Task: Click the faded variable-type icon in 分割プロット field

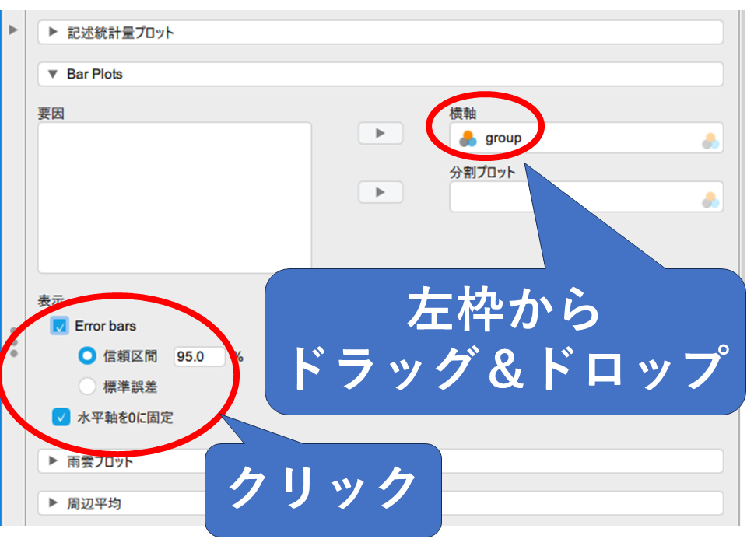Action: pyautogui.click(x=710, y=200)
